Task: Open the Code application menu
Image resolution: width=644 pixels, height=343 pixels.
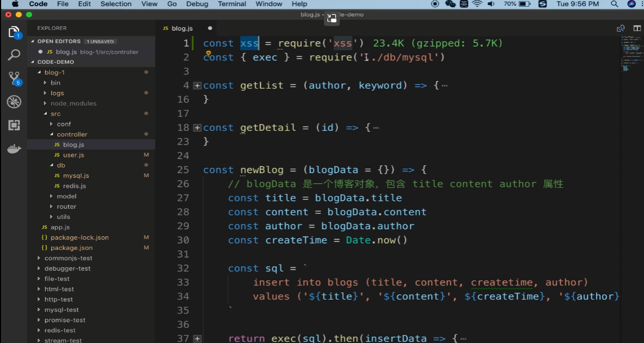Action: pos(38,4)
